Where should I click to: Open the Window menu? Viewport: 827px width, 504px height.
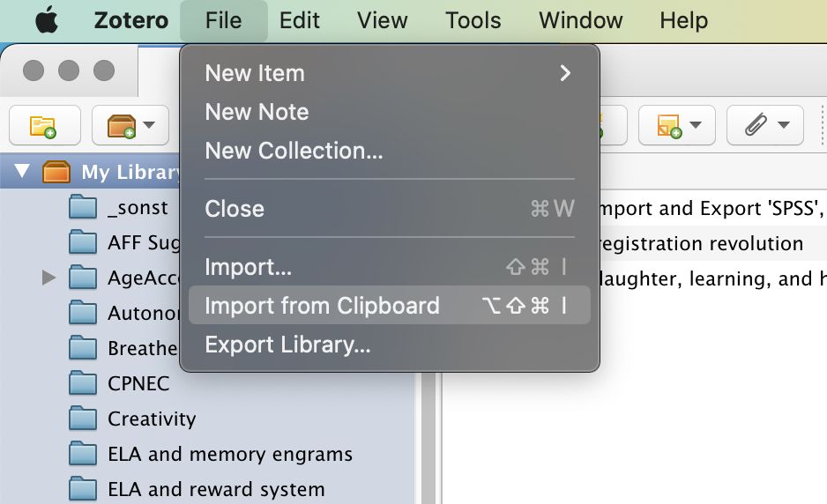581,20
